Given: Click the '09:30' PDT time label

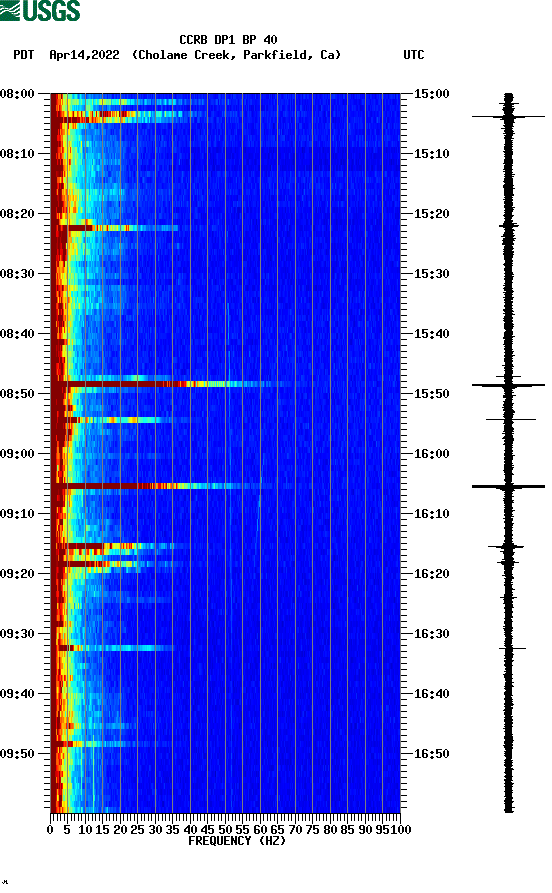Looking at the screenshot, I should 17,634.
